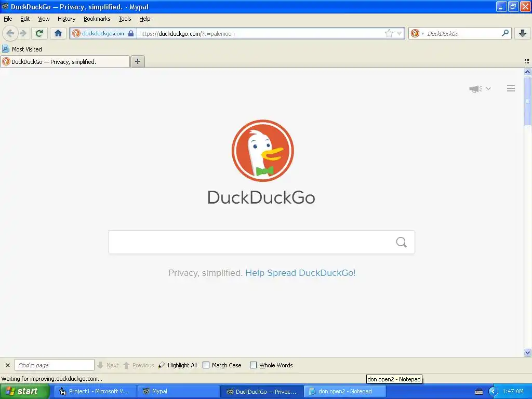The width and height of the screenshot is (532, 399).
Task: Switch to don open2 - Notepad taskbar item
Action: (345, 391)
